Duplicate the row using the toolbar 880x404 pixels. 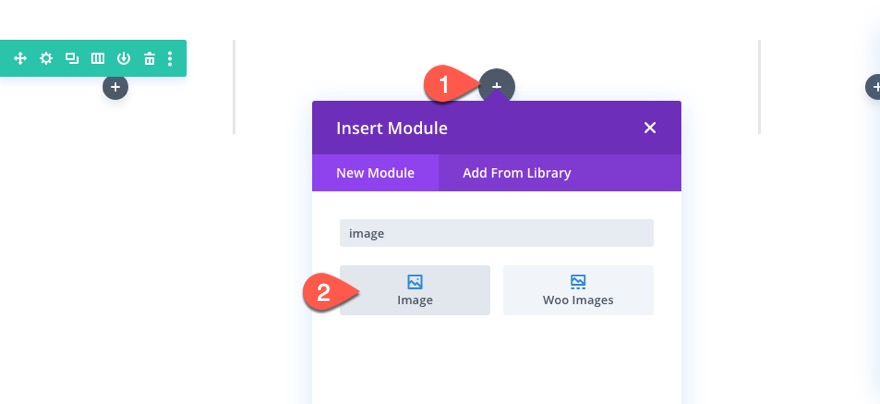click(x=72, y=59)
